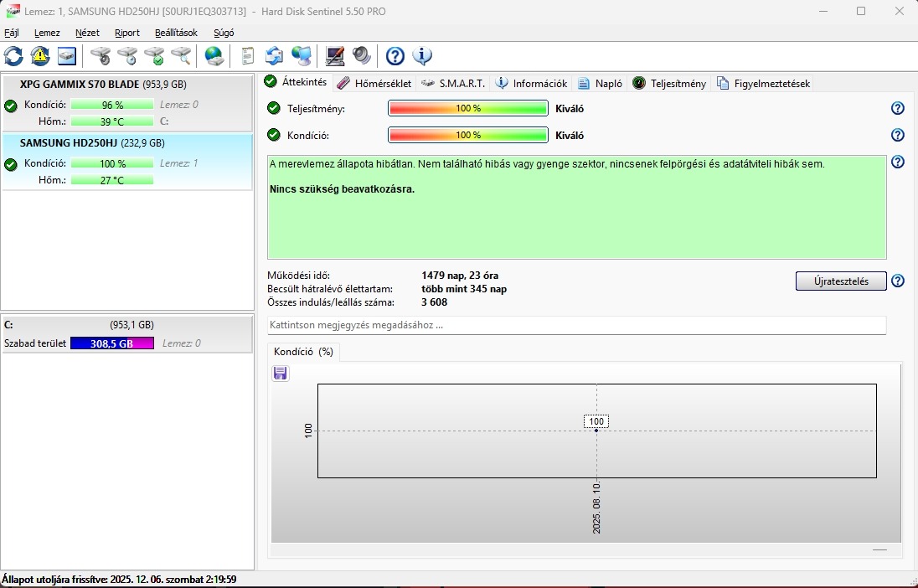Click help icon beside the green status text box
The width and height of the screenshot is (918, 588).
[x=898, y=162]
